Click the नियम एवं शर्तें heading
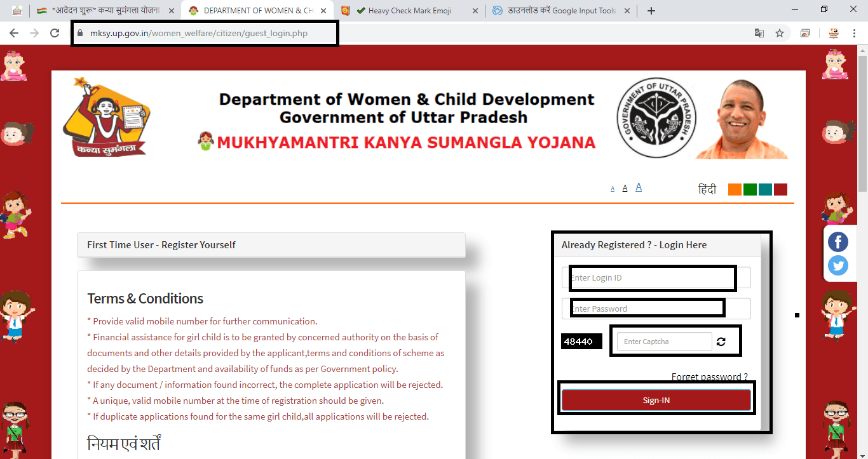868x459 pixels. pyautogui.click(x=123, y=442)
